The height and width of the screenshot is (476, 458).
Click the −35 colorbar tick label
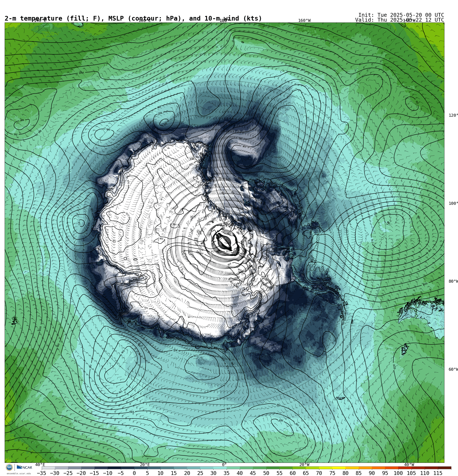(x=42, y=473)
